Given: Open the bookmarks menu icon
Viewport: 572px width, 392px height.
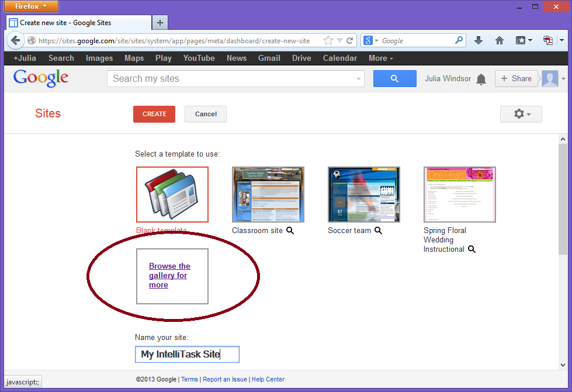Looking at the screenshot, I should click(x=521, y=40).
